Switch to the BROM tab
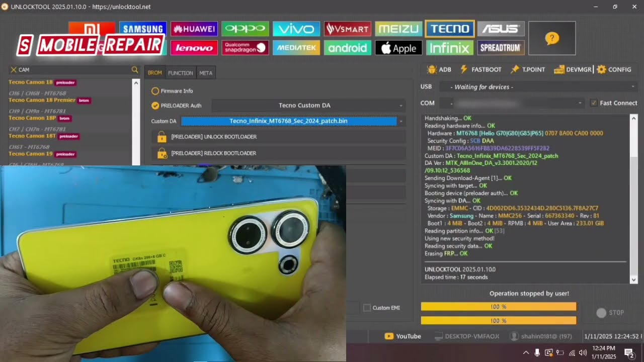This screenshot has height=362, width=644. coord(155,73)
